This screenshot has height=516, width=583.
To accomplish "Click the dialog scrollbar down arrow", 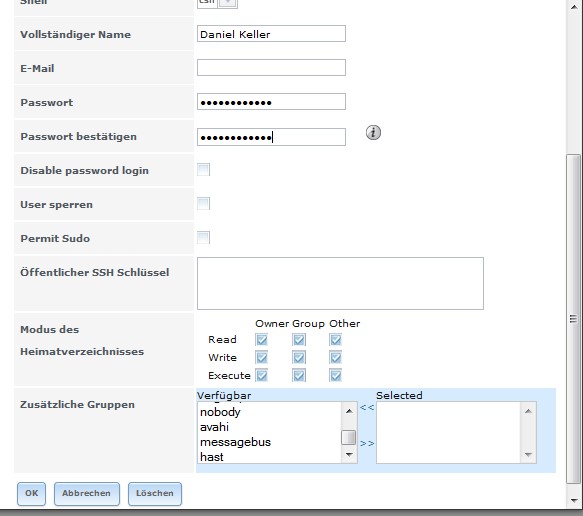I will pos(573,500).
